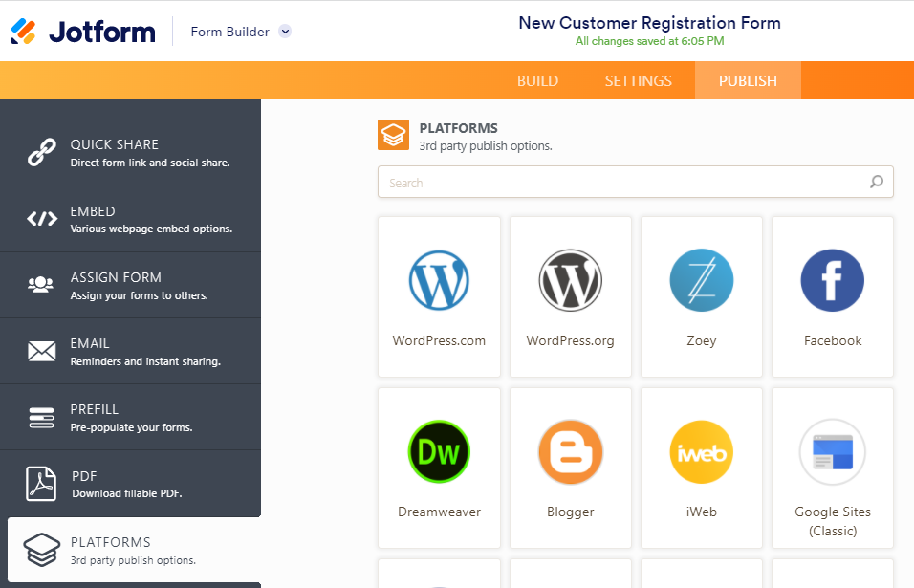Open the Form Builder dropdown arrow
The image size is (914, 588).
click(x=285, y=32)
